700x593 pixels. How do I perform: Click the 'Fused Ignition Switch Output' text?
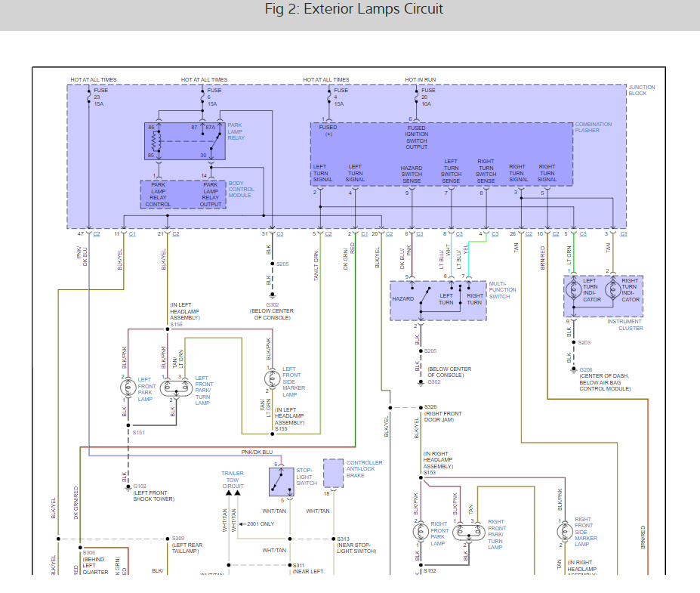coord(417,137)
